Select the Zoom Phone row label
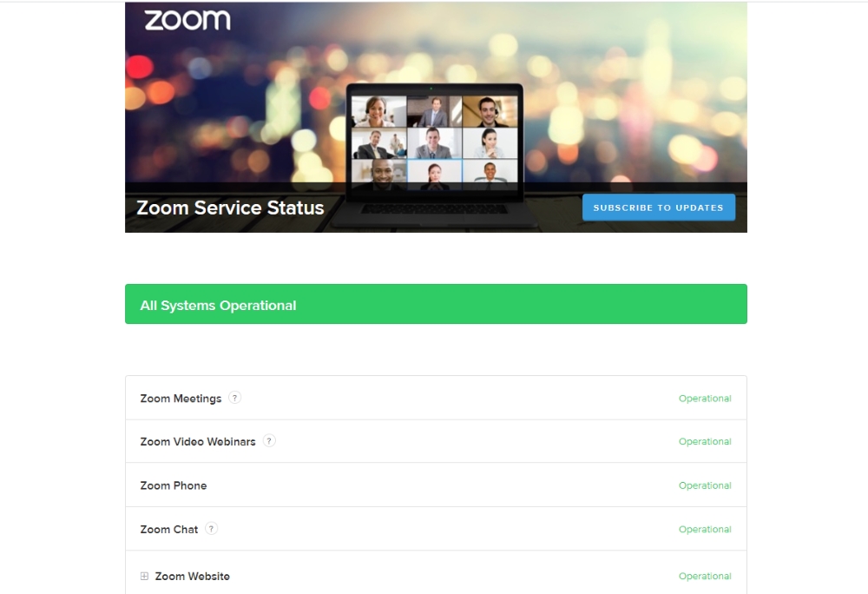Viewport: 868px width, 594px height. coord(174,485)
